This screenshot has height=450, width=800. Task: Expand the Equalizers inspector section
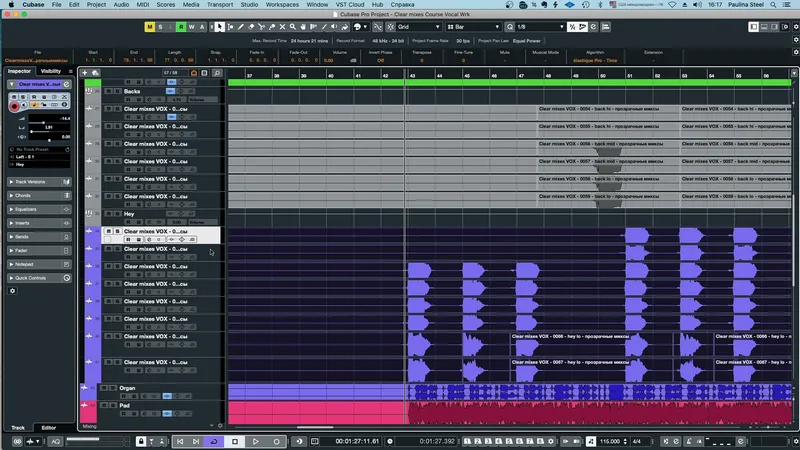point(39,209)
